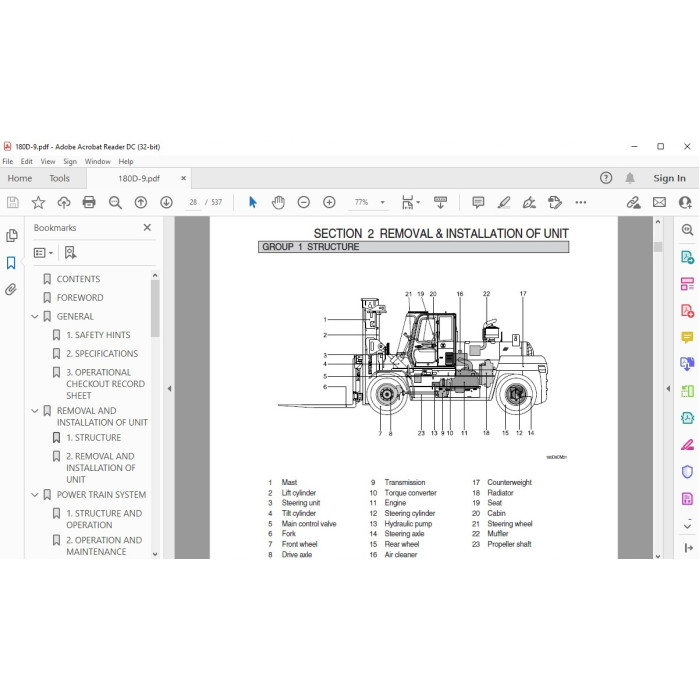700x700 pixels.
Task: Go to the previous page arrow
Action: click(x=141, y=203)
